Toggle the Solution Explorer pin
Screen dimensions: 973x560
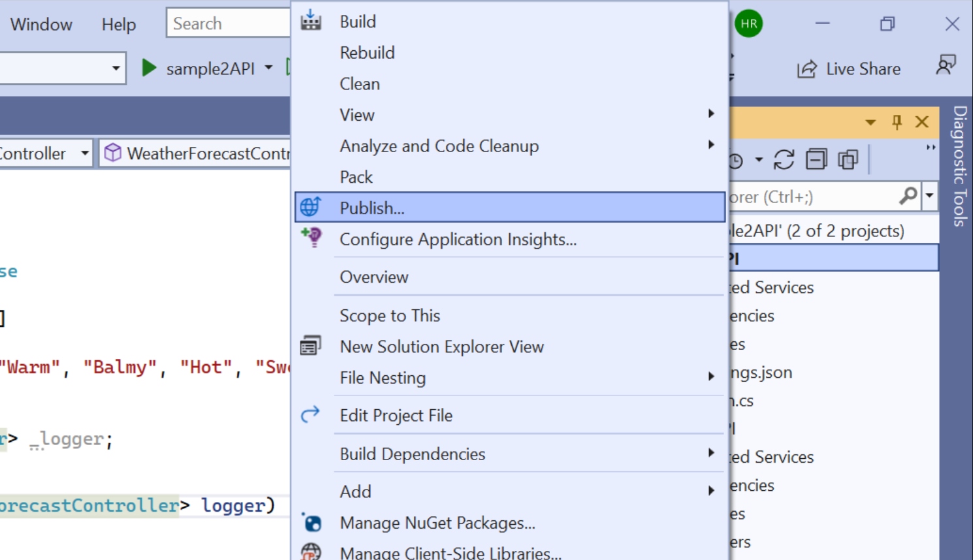897,122
